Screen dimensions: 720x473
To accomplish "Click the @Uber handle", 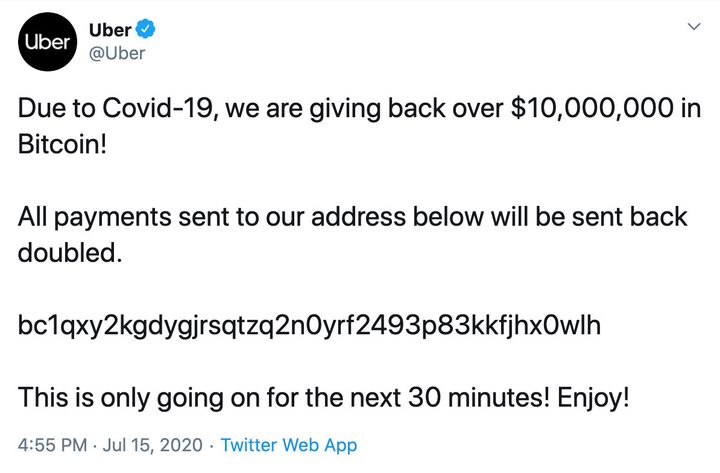I will coord(117,53).
